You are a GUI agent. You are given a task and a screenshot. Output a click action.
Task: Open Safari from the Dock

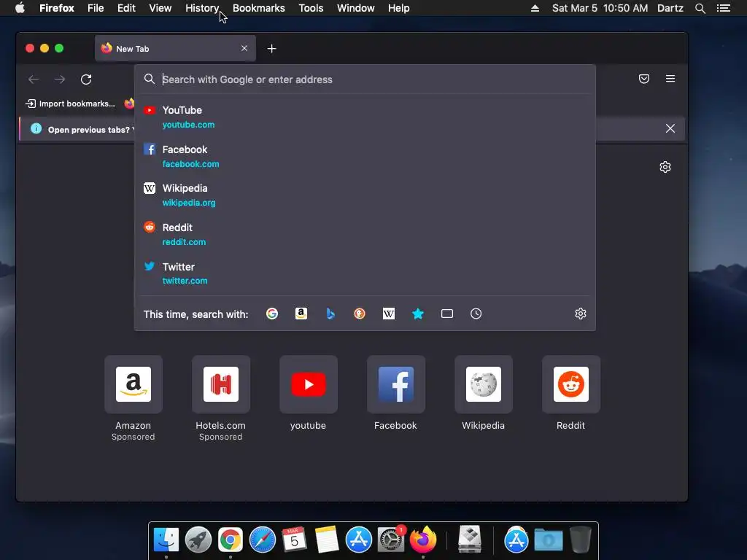pyautogui.click(x=263, y=540)
